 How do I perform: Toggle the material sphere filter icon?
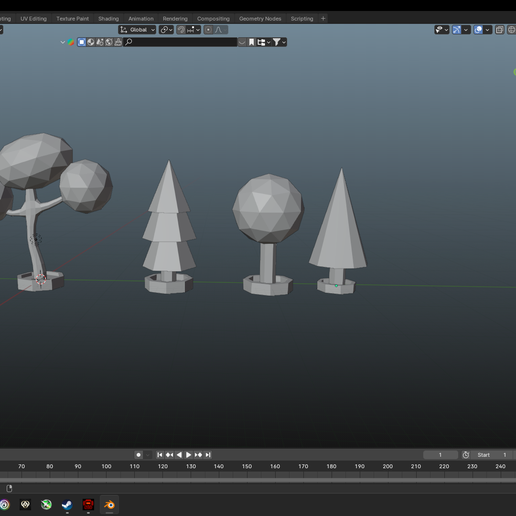click(x=91, y=42)
